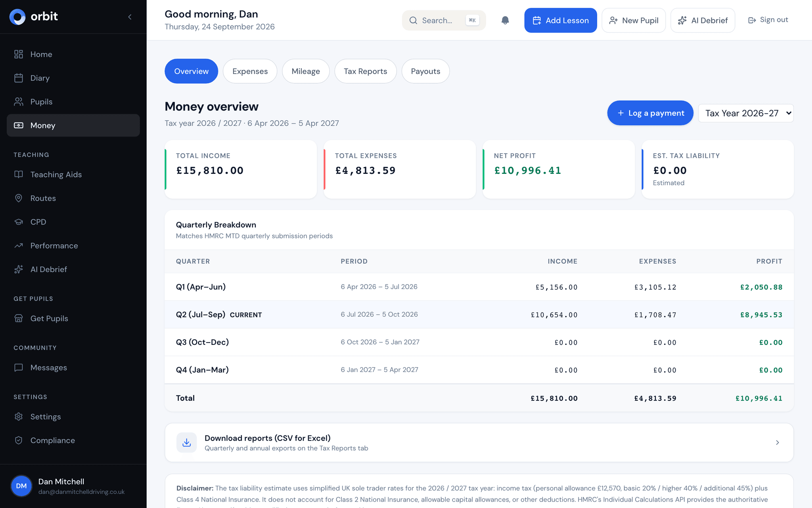Click the notifications bell icon
The image size is (812, 508).
coord(505,20)
